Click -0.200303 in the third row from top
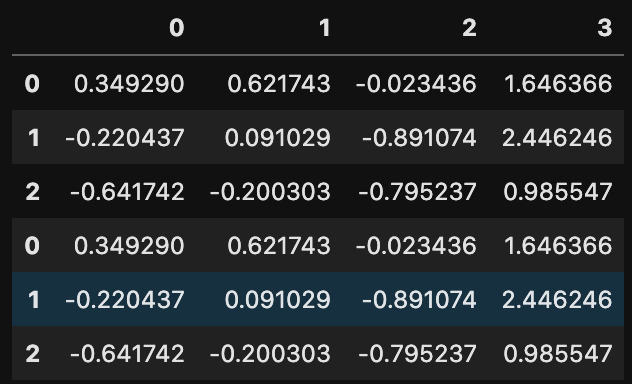Image resolution: width=632 pixels, height=384 pixels. [x=270, y=192]
